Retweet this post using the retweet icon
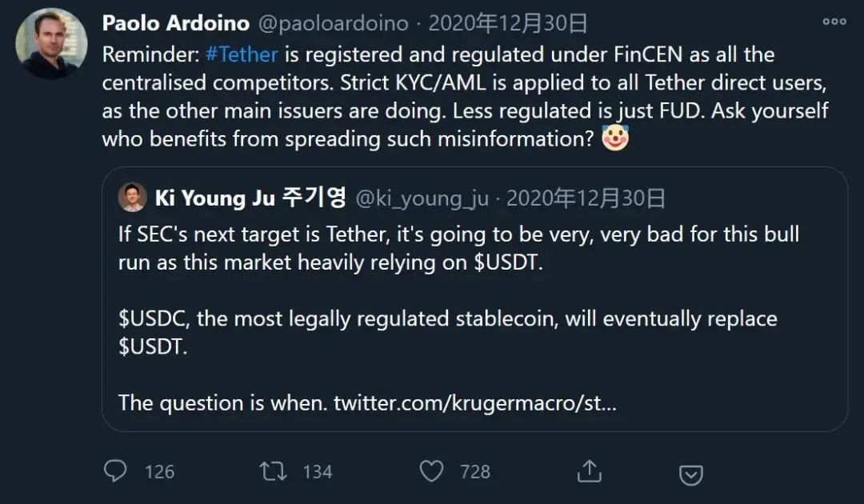The image size is (864, 504). tap(274, 471)
